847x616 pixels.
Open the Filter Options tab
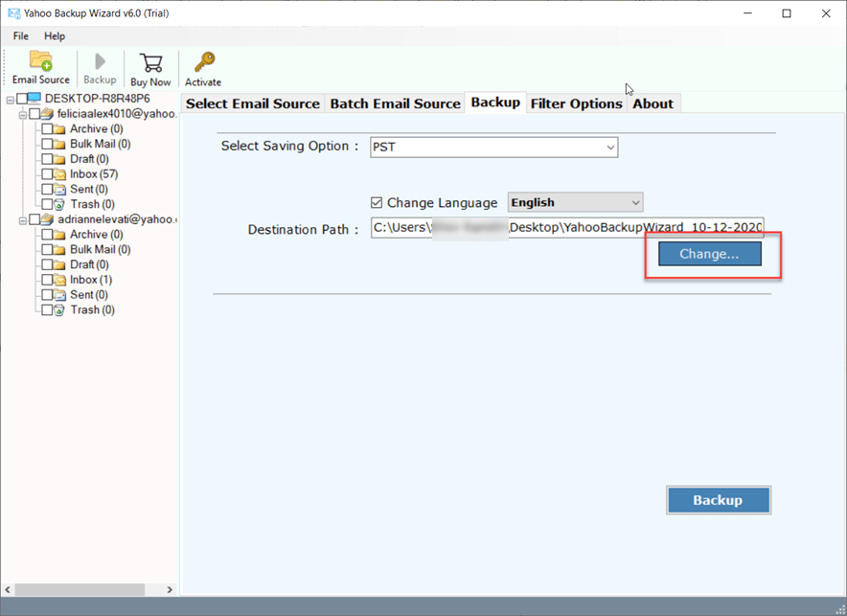pyautogui.click(x=577, y=103)
